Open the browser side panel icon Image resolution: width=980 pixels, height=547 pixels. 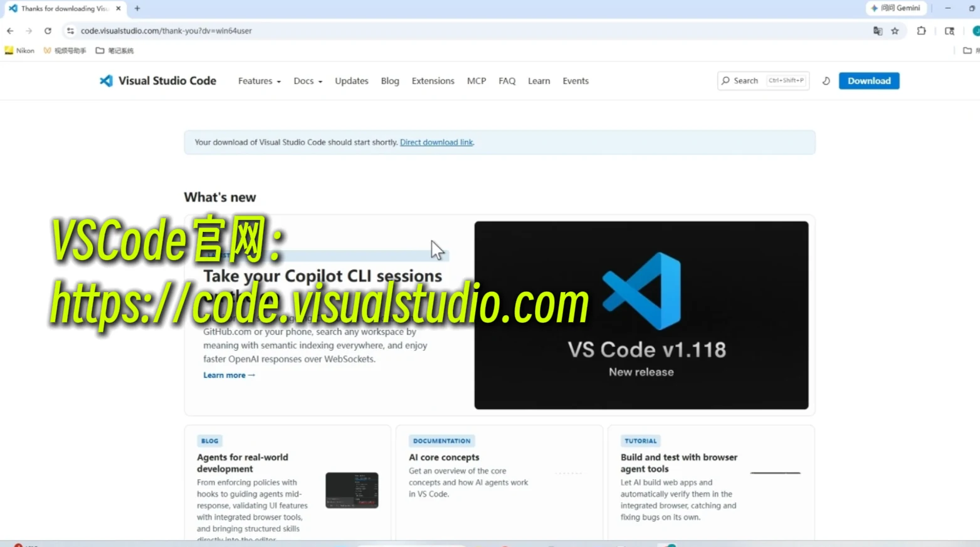click(x=949, y=31)
